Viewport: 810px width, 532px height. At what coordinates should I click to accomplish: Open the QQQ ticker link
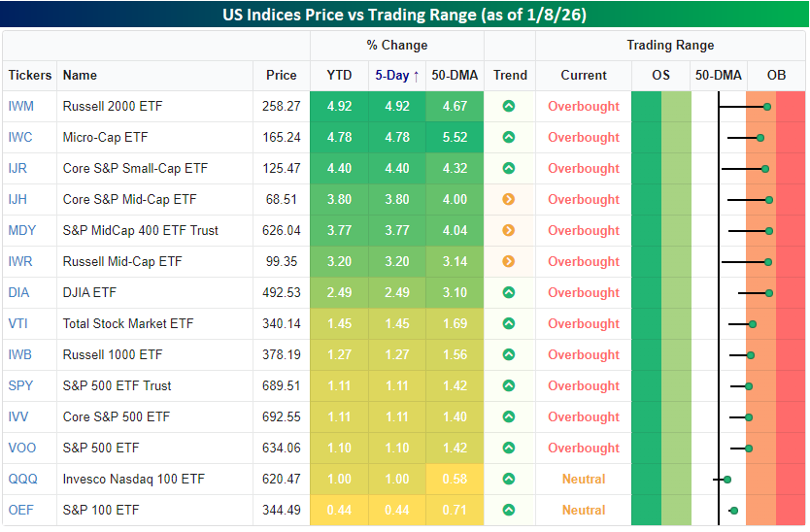(23, 480)
